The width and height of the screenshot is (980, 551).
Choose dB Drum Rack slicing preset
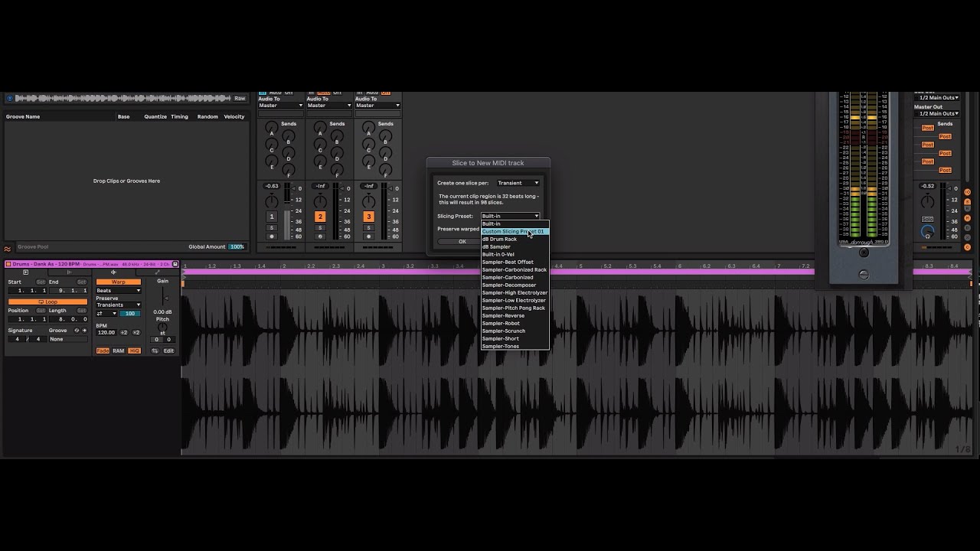click(514, 239)
